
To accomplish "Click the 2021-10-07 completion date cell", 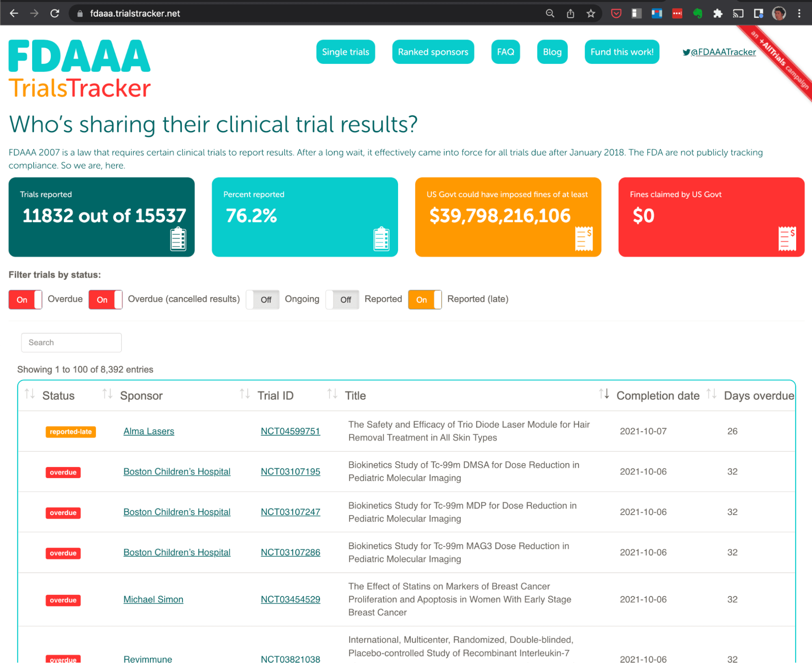I will click(643, 431).
